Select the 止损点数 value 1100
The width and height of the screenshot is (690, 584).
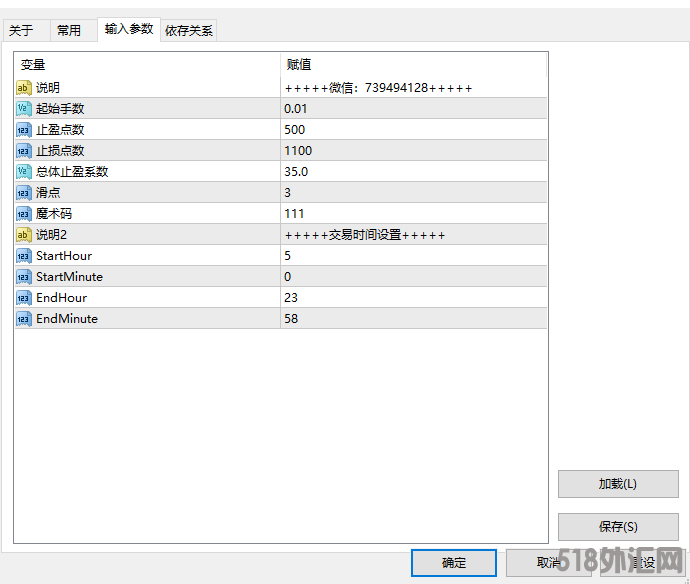click(x=298, y=151)
